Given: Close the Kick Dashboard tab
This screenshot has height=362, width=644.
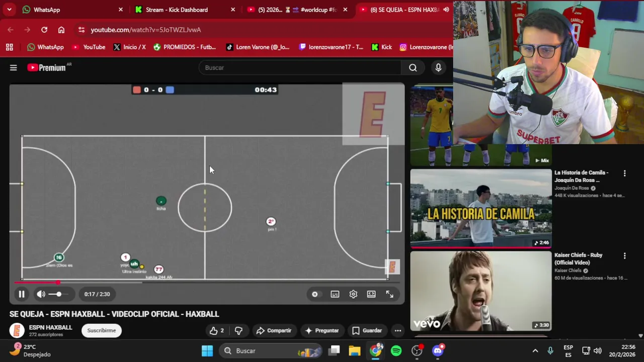Looking at the screenshot, I should (233, 10).
